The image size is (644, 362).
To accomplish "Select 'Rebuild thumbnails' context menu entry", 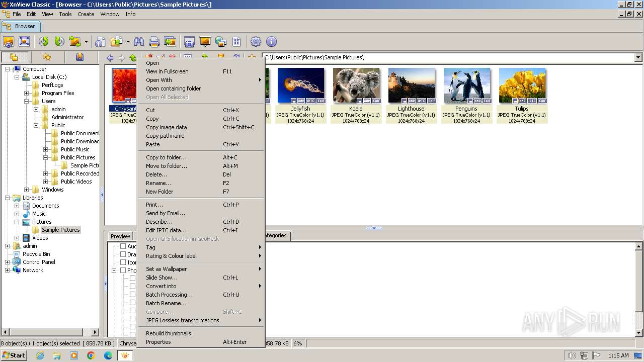I will tap(201, 333).
